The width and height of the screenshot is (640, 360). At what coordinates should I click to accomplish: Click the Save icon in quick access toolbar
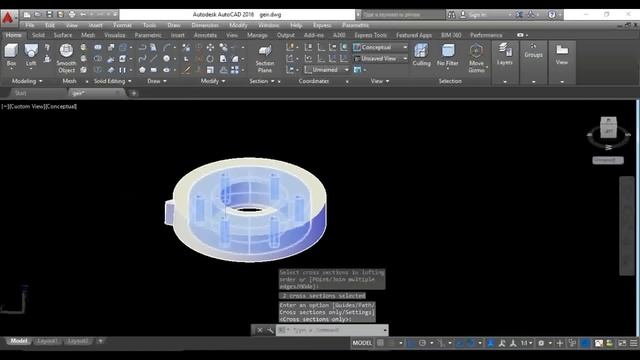pos(49,14)
